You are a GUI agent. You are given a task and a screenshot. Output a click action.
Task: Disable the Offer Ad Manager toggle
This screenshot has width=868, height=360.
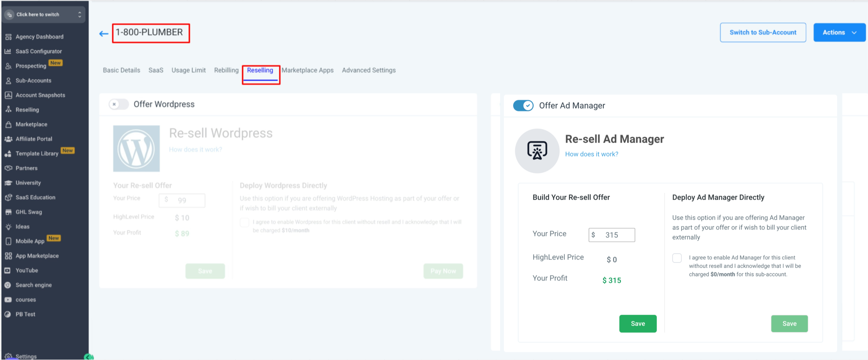tap(523, 106)
